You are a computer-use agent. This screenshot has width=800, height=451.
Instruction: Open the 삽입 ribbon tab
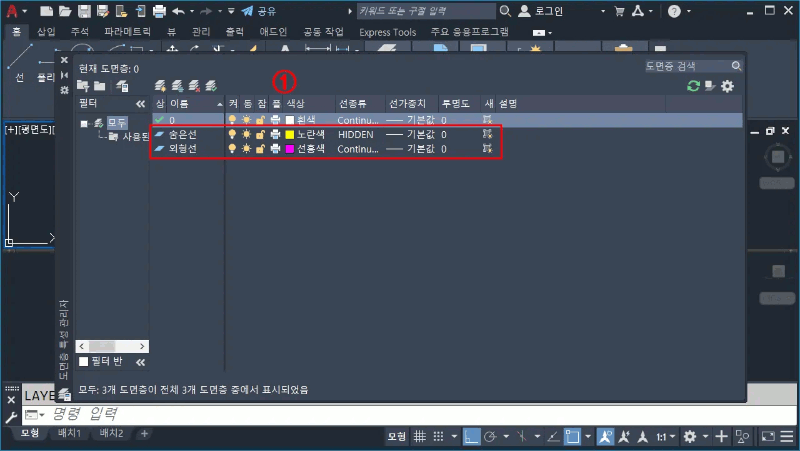46,32
